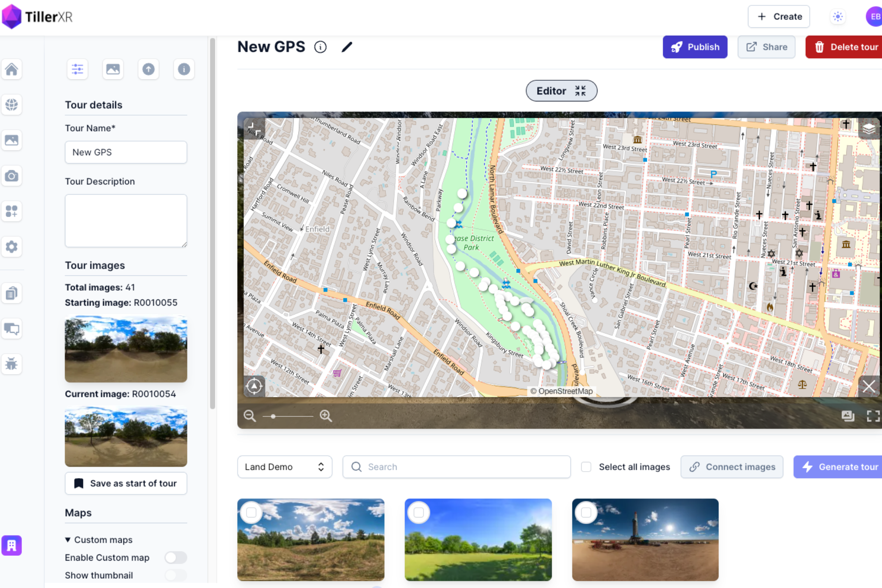Click the compass recenter icon on map

254,386
